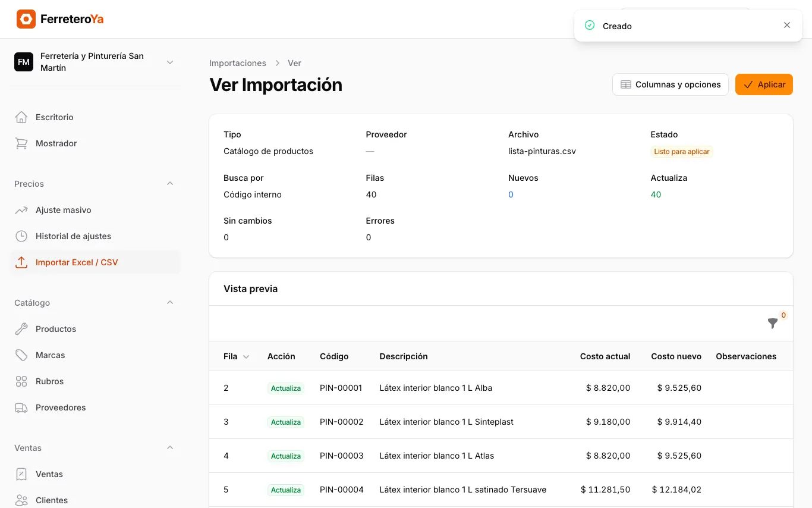
Task: Open the Marcas page
Action: [x=95, y=355]
